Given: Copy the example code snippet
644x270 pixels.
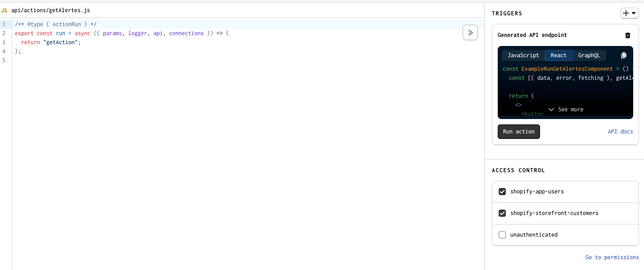Looking at the screenshot, I should click(x=624, y=55).
